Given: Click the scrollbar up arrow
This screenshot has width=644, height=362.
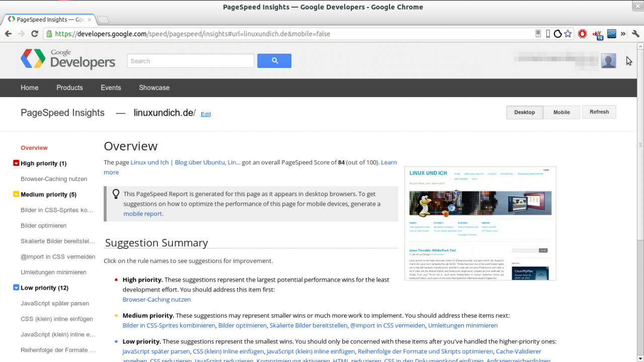Looking at the screenshot, I should click(x=640, y=46).
